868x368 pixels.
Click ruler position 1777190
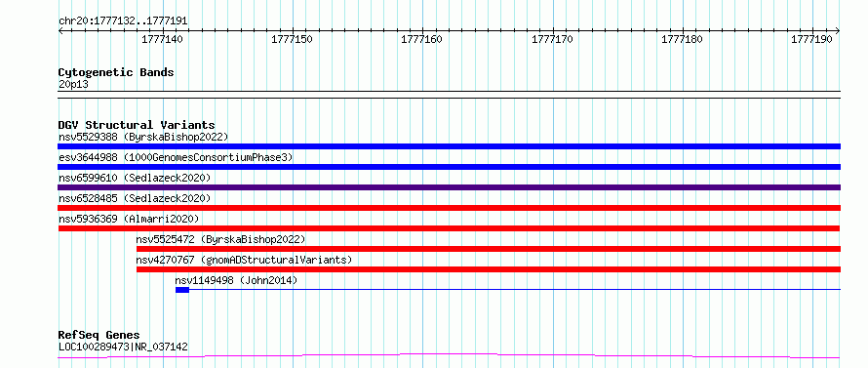(812, 39)
